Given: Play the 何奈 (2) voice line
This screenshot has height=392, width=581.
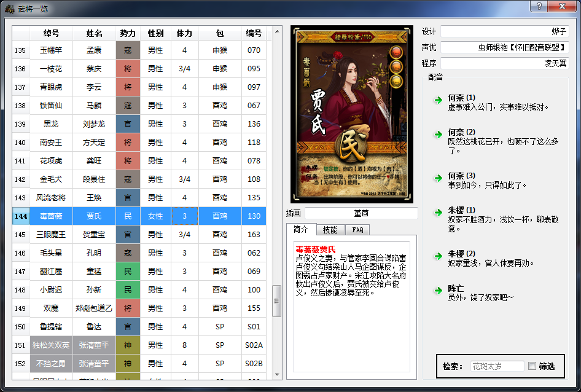Looking at the screenshot, I should [439, 135].
